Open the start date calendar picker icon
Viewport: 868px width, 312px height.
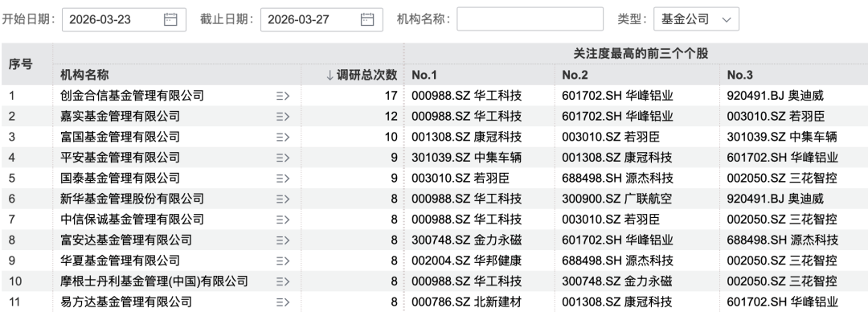point(170,19)
